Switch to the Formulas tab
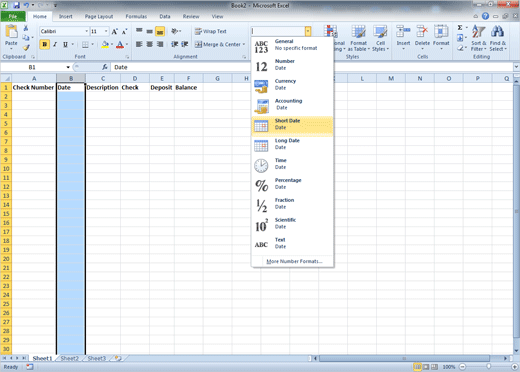The height and width of the screenshot is (372, 520). 136,16
